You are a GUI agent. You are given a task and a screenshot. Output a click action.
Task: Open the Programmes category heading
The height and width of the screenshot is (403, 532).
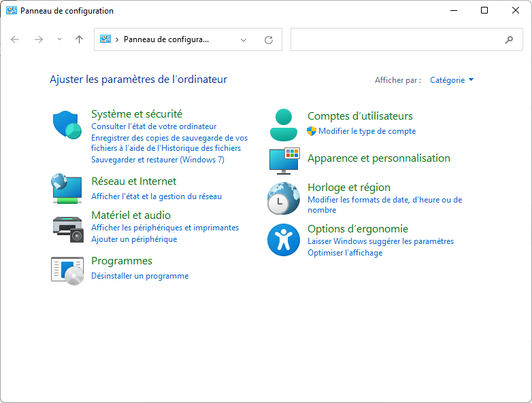click(122, 261)
